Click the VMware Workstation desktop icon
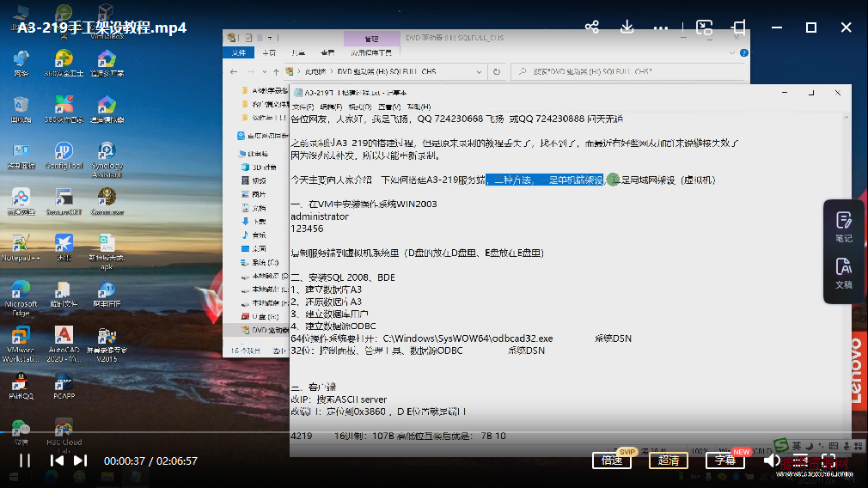 tap(21, 345)
